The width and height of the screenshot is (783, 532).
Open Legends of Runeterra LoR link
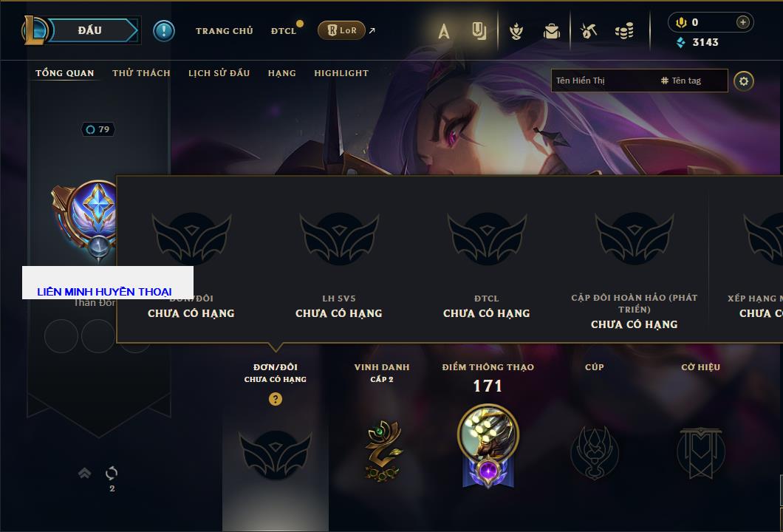coord(341,30)
